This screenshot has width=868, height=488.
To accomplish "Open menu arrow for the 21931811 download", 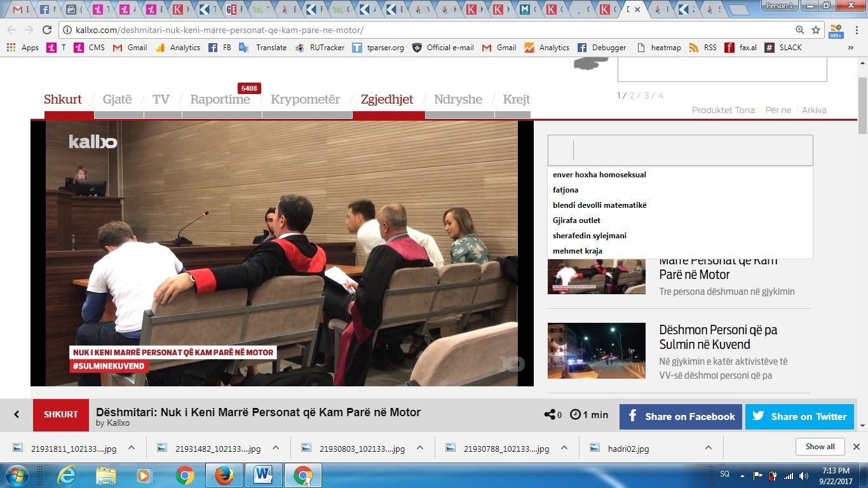I will click(x=132, y=448).
